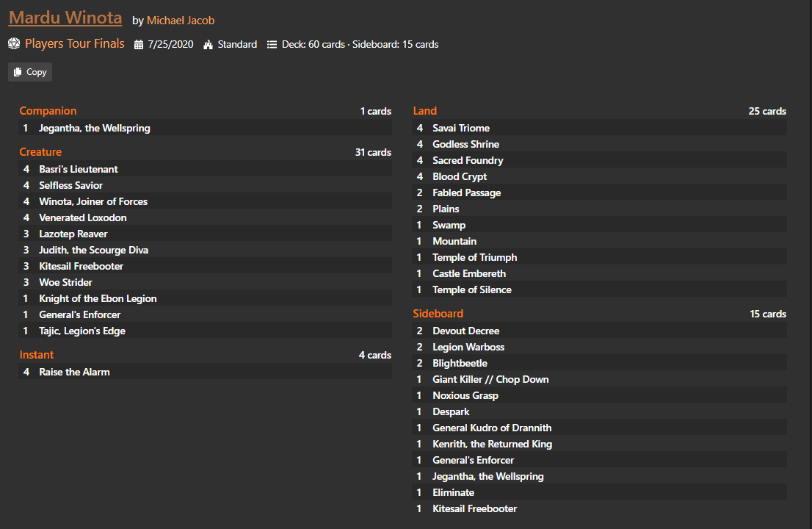Click the castle format icon beside Standard
Image resolution: width=812 pixels, height=529 pixels.
[209, 45]
